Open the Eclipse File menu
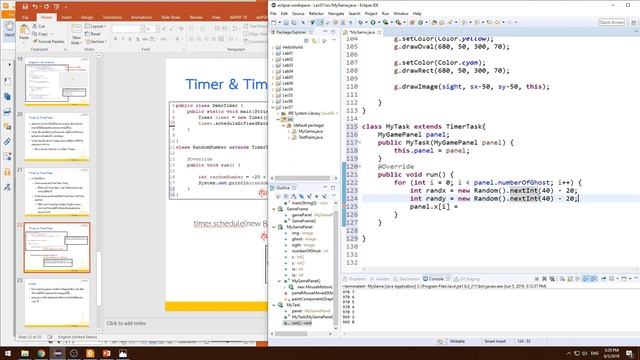This screenshot has height=360, width=640. [x=273, y=13]
